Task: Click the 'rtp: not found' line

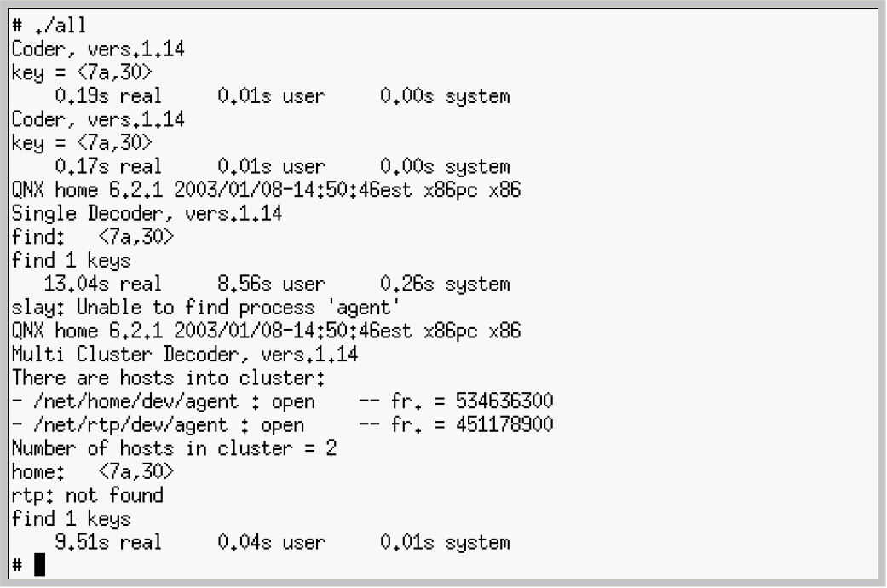Action: [87, 495]
